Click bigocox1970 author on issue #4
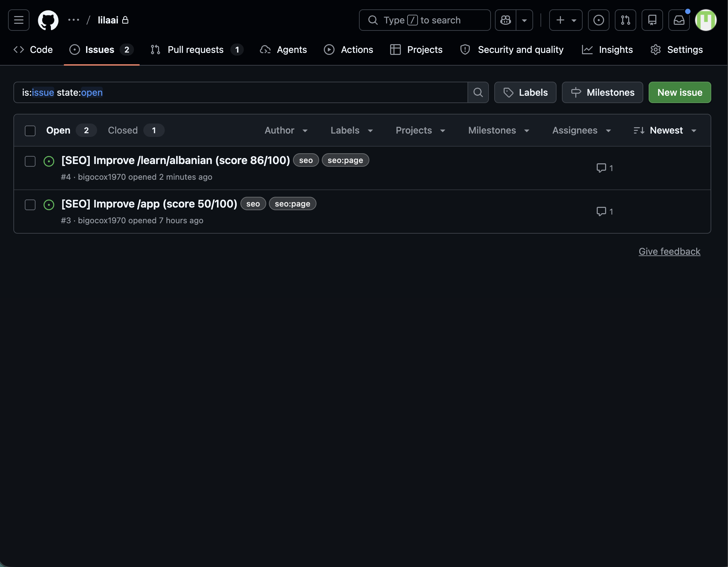This screenshot has width=728, height=567. click(x=102, y=177)
